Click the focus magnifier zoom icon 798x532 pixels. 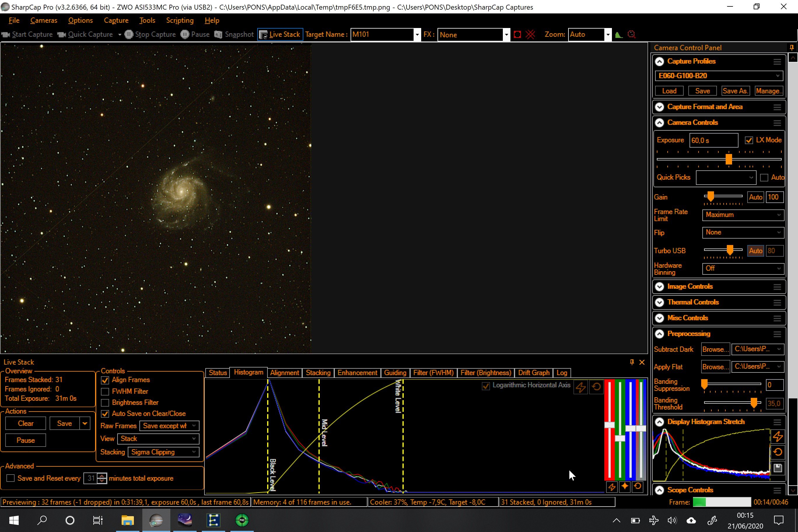[x=631, y=35]
